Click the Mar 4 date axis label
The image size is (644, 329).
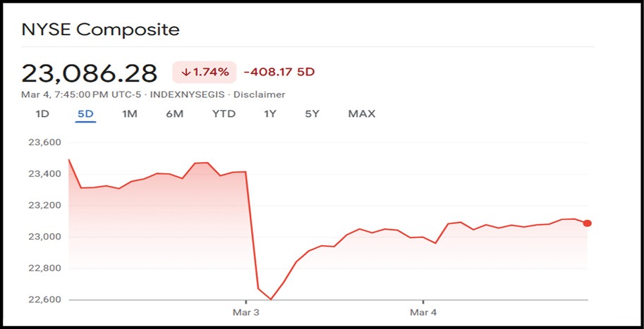(423, 312)
